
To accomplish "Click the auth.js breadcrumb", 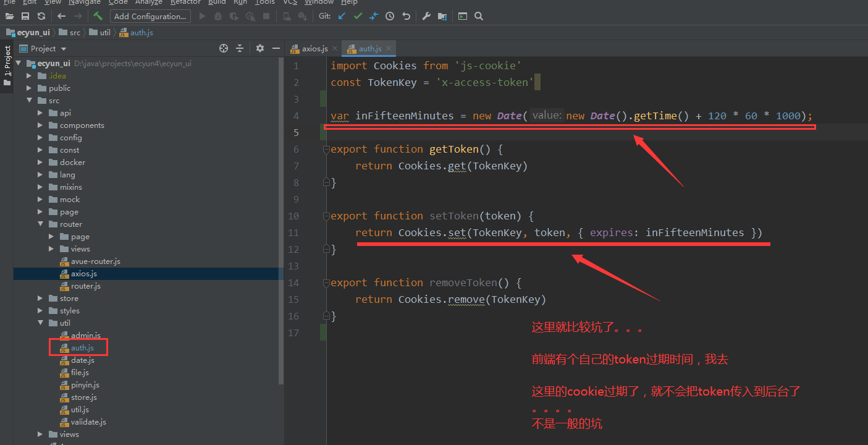I will click(x=136, y=32).
